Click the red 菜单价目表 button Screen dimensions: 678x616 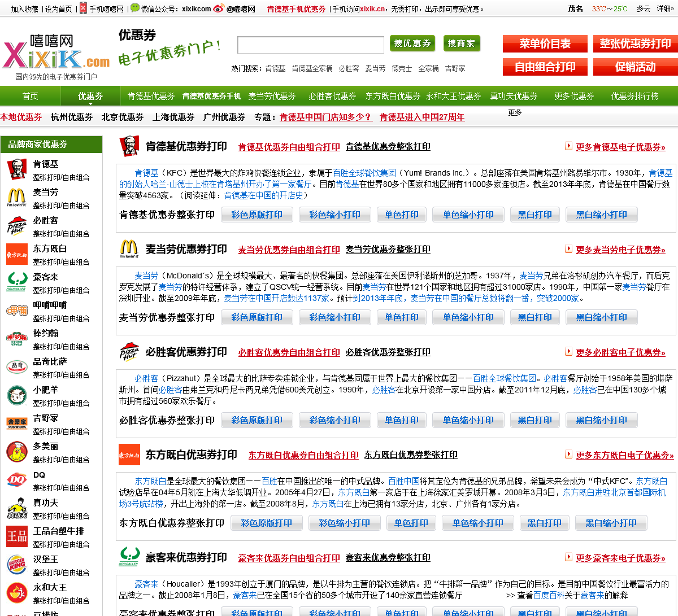pyautogui.click(x=545, y=44)
